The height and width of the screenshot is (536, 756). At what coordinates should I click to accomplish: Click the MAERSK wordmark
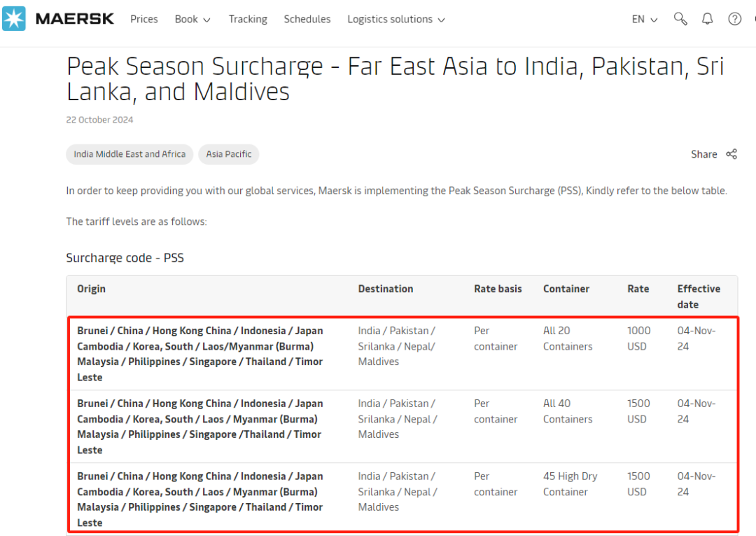point(75,19)
